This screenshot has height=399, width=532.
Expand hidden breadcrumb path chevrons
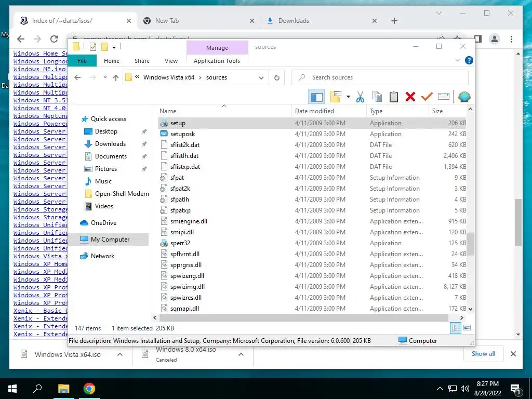point(137,77)
